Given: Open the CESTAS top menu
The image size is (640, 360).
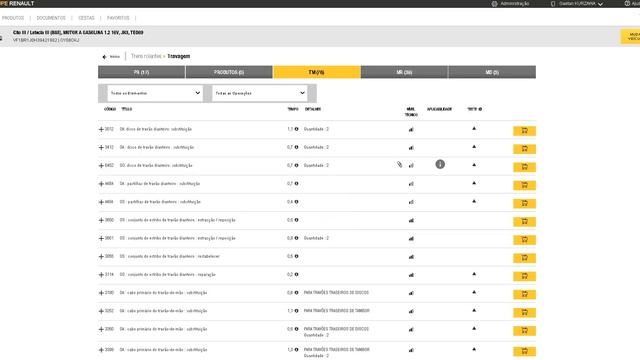Looking at the screenshot, I should coord(86,18).
